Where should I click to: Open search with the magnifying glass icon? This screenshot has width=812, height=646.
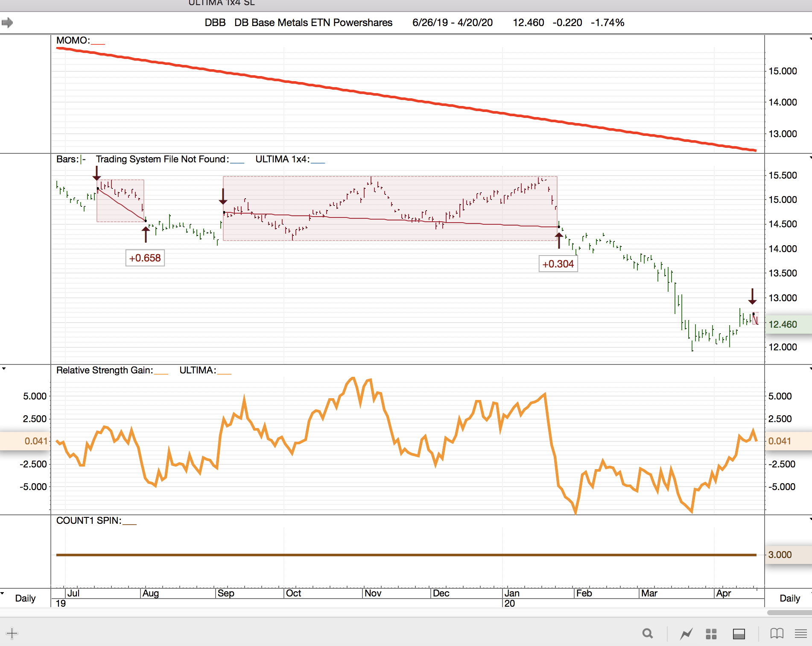(648, 633)
